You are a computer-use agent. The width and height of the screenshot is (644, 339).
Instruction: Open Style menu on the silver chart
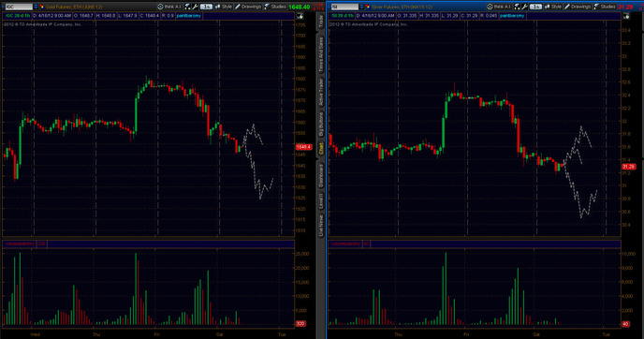(553, 7)
